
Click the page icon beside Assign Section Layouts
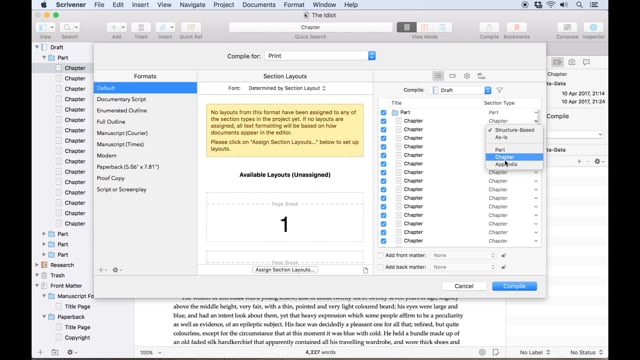click(x=365, y=270)
